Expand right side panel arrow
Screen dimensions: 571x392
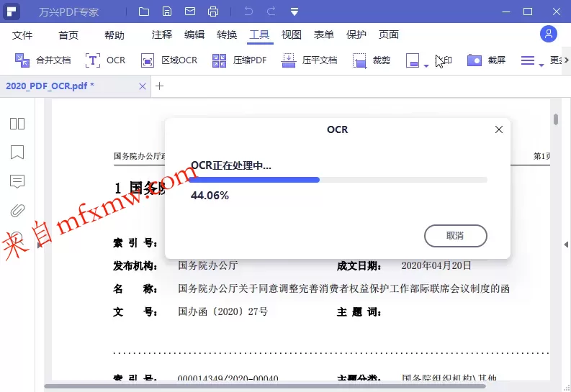[566, 245]
